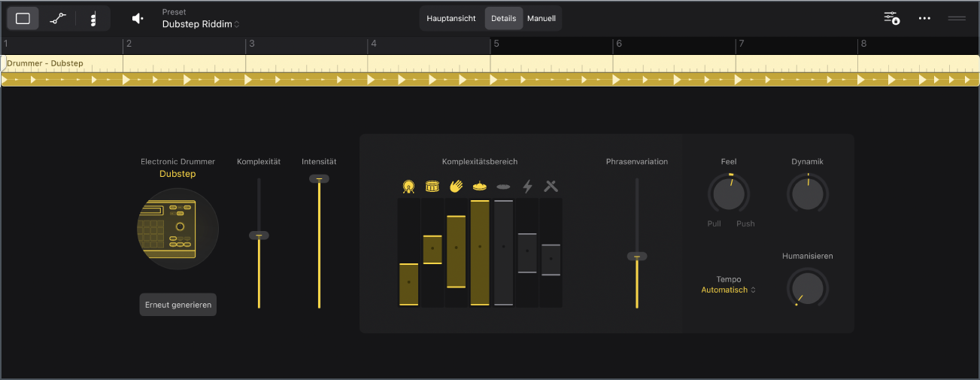Viewport: 980px width, 380px height.
Task: Click the Push label under Feel
Action: tap(745, 223)
